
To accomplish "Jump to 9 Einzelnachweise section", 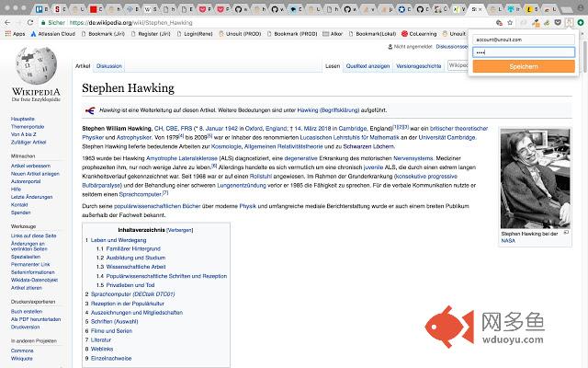I will pyautogui.click(x=111, y=358).
